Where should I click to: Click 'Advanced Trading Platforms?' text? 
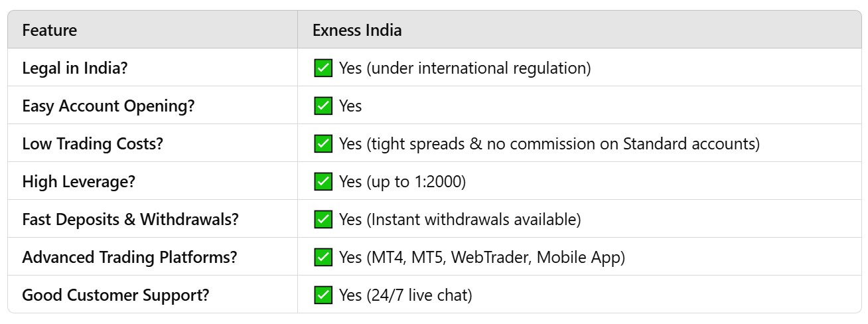click(129, 258)
